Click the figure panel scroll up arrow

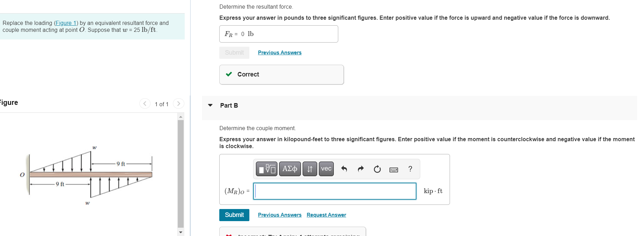click(x=181, y=117)
